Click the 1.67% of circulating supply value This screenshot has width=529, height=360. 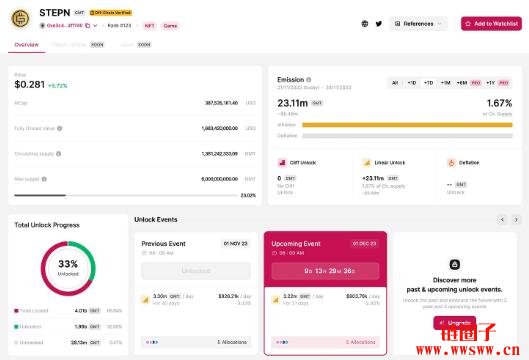(x=499, y=103)
